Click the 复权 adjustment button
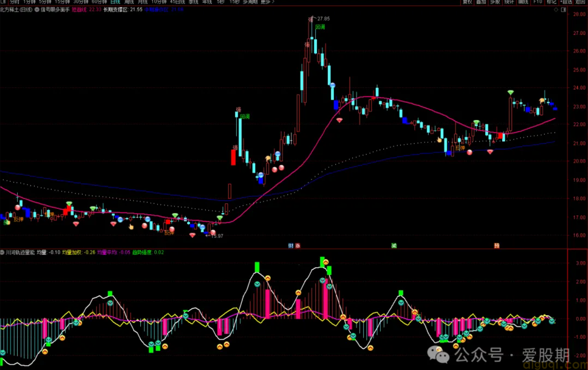The width and height of the screenshot is (588, 370). [x=467, y=2]
